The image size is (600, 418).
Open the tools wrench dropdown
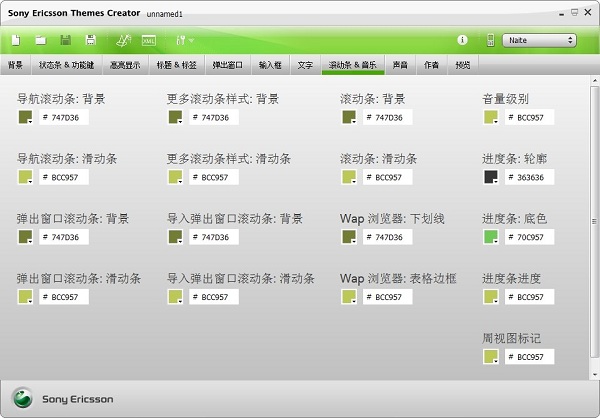[185, 40]
